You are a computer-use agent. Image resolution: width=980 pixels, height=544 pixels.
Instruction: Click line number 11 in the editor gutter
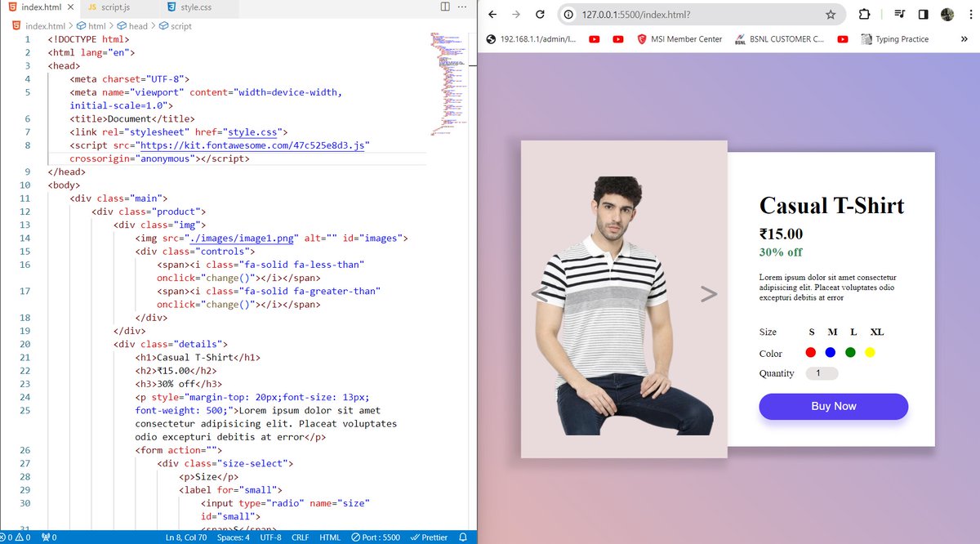(x=24, y=198)
